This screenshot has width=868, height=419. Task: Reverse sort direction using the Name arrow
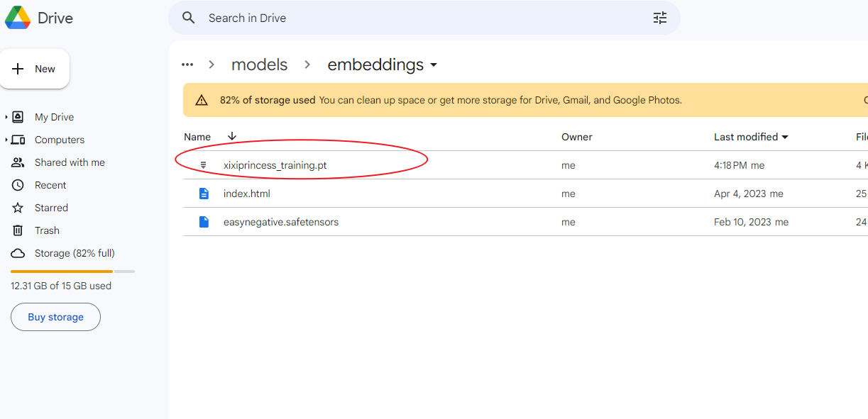point(231,137)
